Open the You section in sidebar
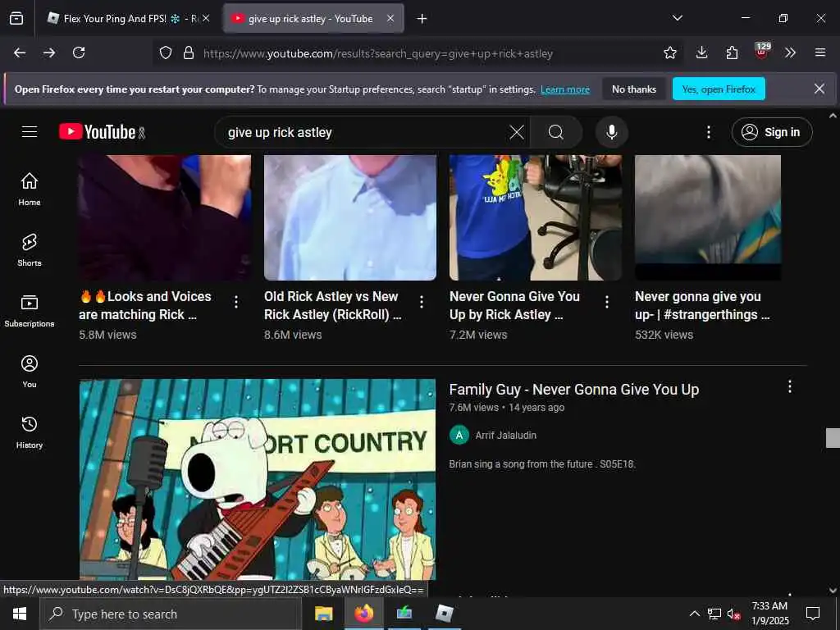Screen dimensions: 840x630 (30, 372)
